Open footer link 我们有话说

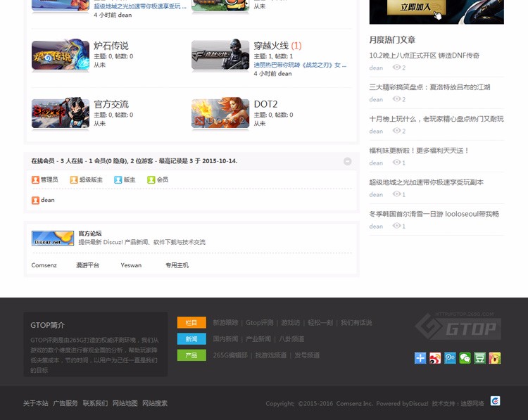click(x=356, y=323)
